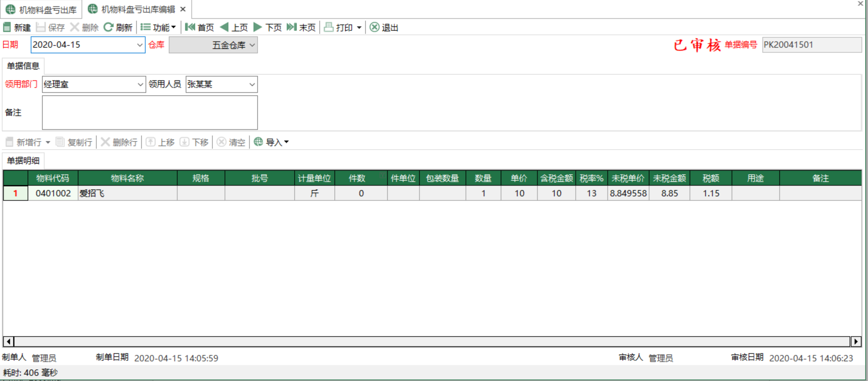This screenshot has width=868, height=381.
Task: Open the 功能 function menu
Action: click(158, 28)
